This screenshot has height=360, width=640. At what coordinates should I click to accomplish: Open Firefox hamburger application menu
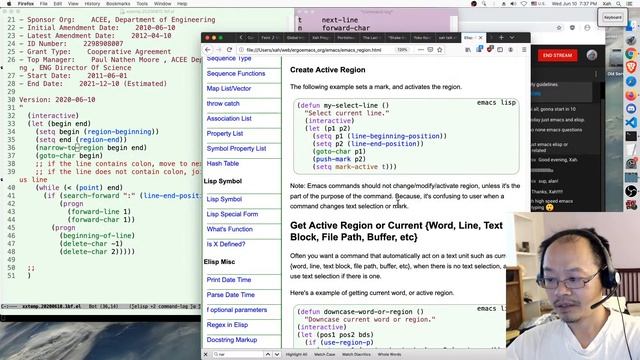(524, 50)
